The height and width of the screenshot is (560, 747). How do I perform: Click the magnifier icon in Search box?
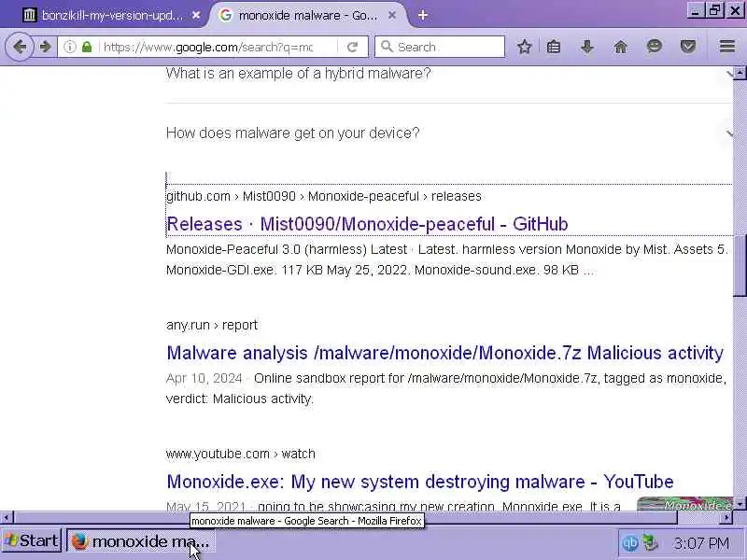[x=387, y=47]
